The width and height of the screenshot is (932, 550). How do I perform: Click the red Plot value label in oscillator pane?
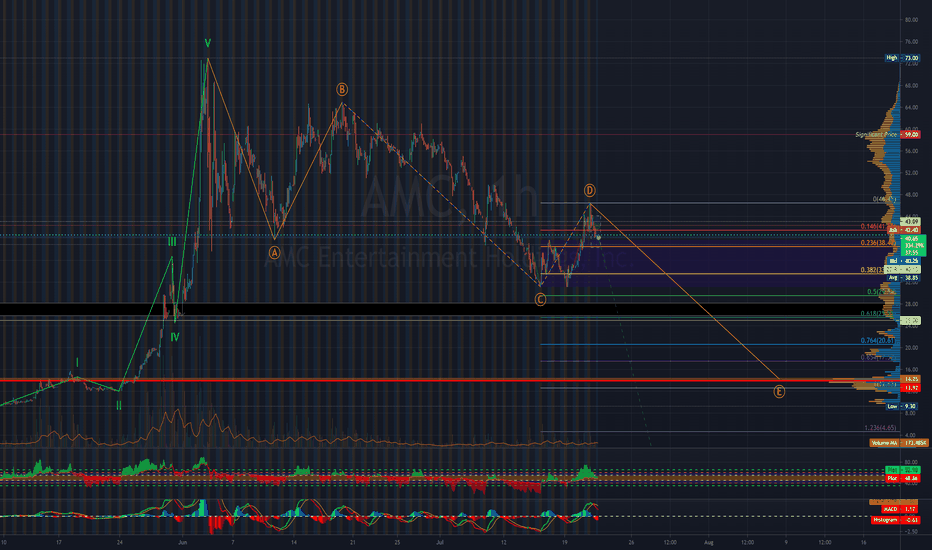click(x=902, y=478)
